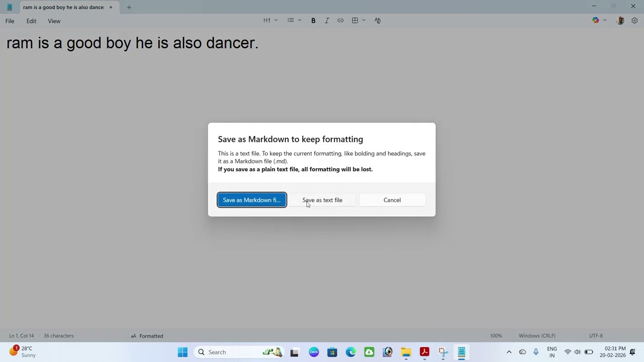Open Snipping Tool from the taskbar
Viewport: 644px width, 362px height.
(443, 352)
